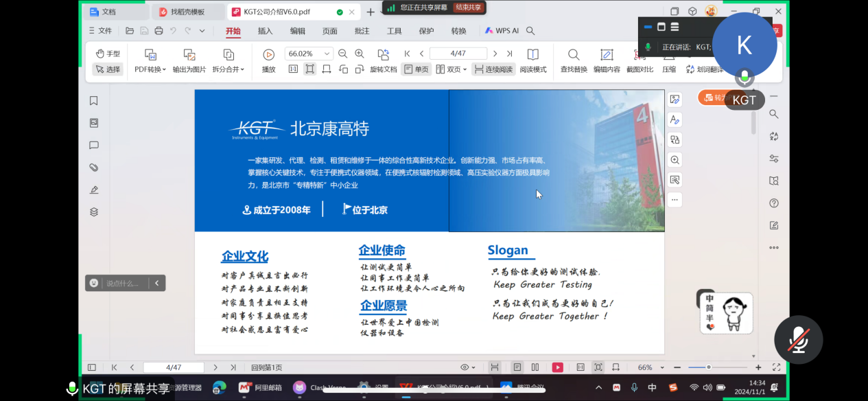
Task: Open the comments panel in left sidebar
Action: pos(94,146)
